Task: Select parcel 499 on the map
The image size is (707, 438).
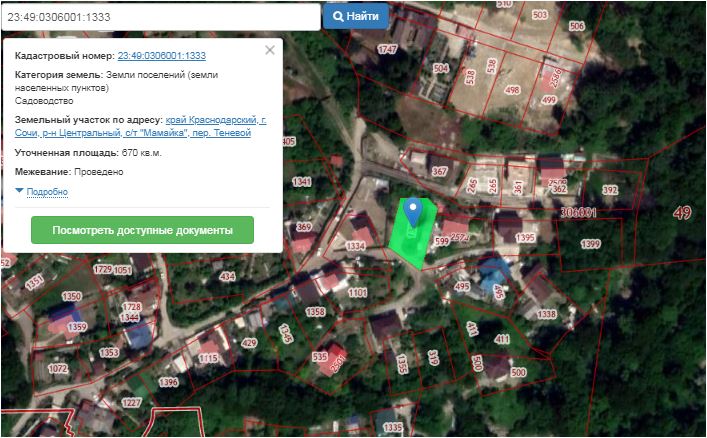Action: [549, 100]
